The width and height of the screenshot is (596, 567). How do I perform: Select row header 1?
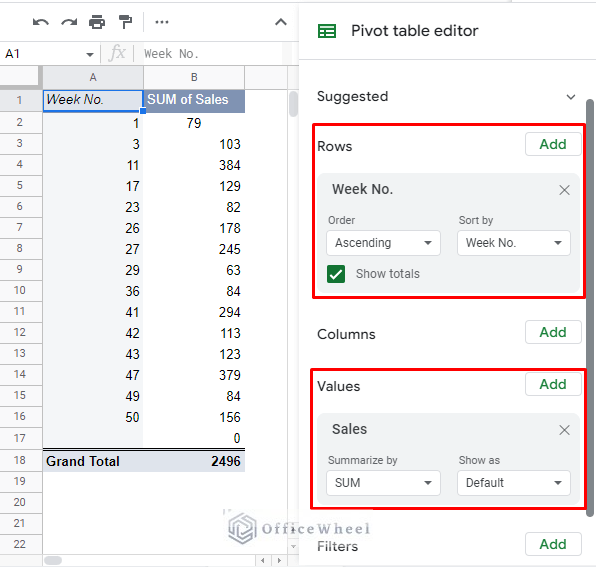20,100
